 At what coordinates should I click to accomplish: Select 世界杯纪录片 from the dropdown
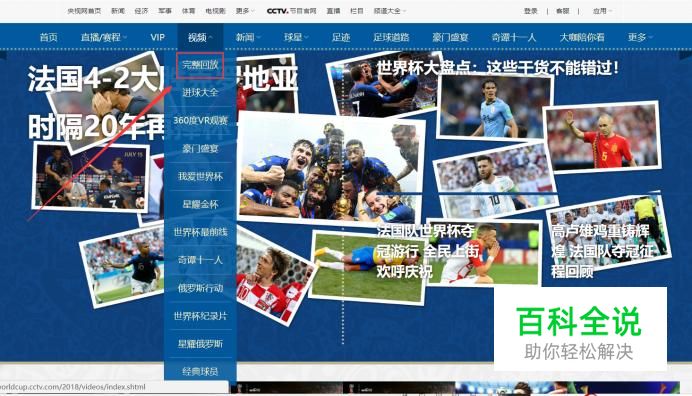tap(200, 316)
